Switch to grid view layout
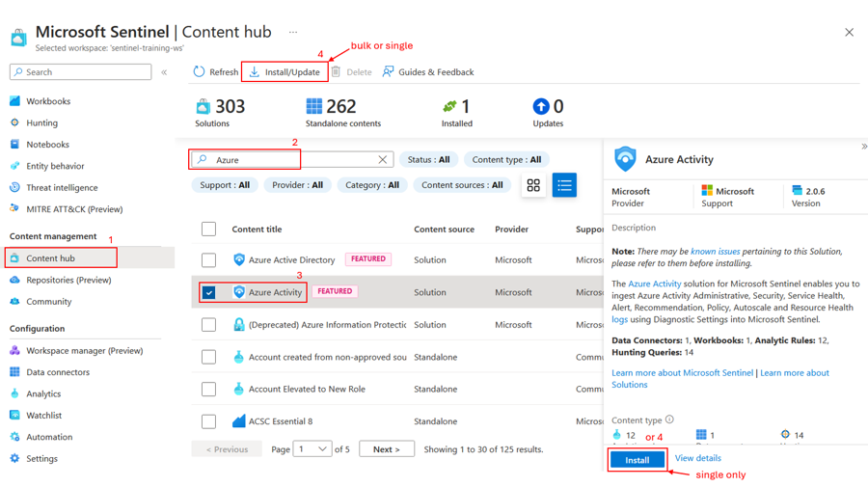 coord(533,185)
